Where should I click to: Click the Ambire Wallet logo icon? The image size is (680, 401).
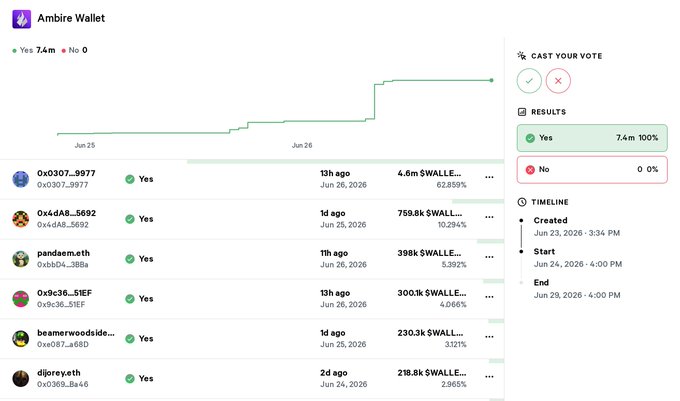tap(21, 19)
